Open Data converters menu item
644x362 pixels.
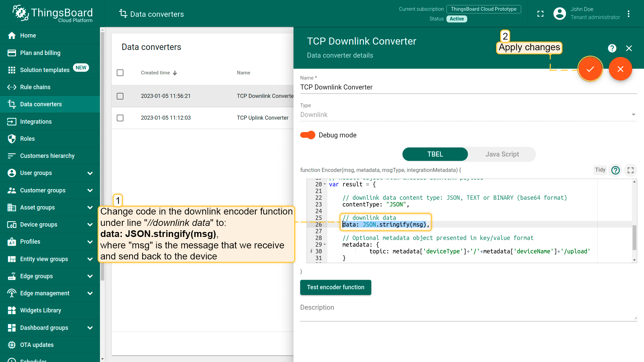click(50, 104)
